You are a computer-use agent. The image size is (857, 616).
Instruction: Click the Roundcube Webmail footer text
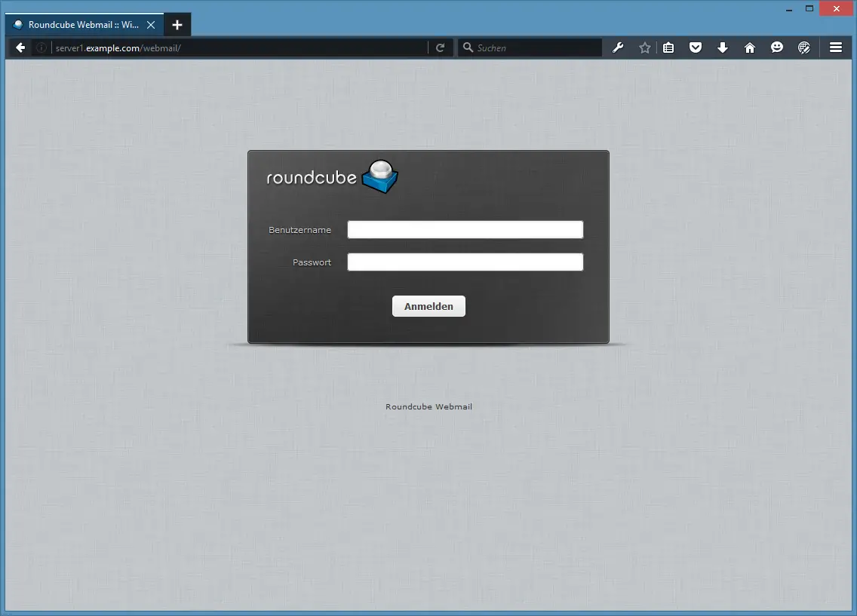point(428,407)
